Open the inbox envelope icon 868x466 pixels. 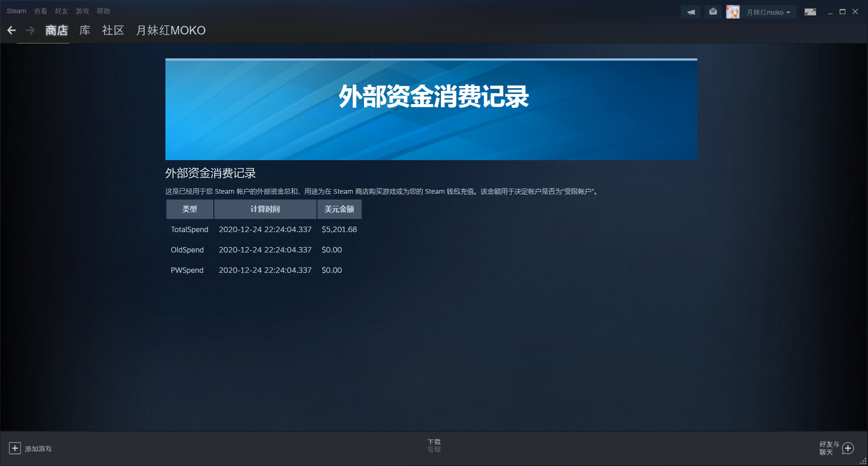coord(713,12)
